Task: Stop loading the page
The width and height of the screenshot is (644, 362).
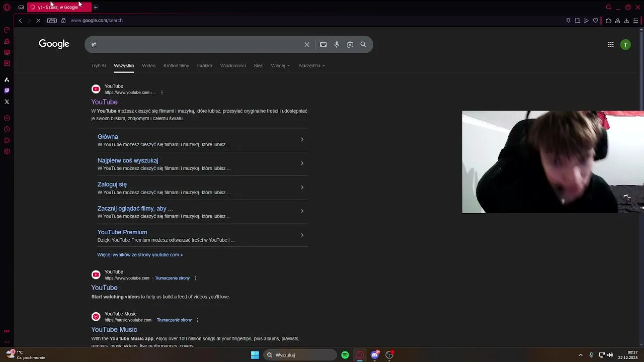Action: [38, 21]
